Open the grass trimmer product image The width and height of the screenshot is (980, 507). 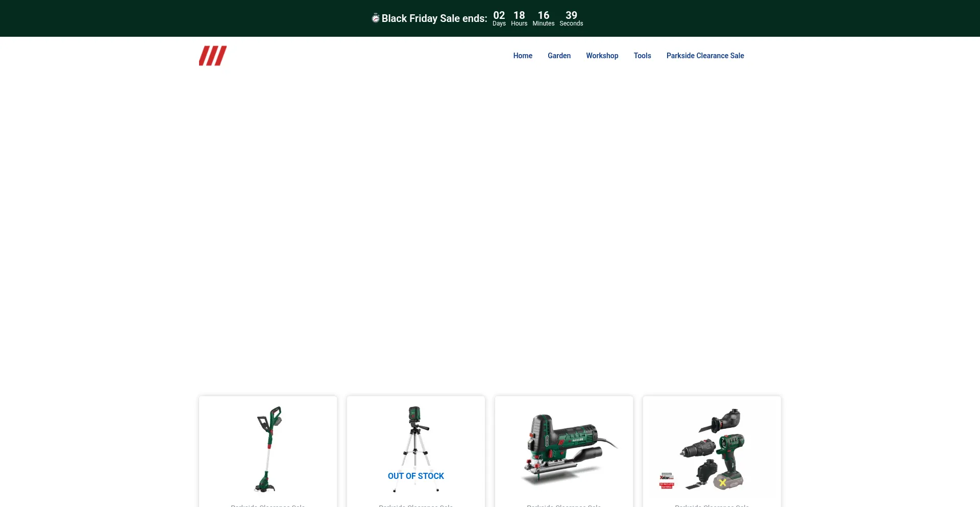268,449
